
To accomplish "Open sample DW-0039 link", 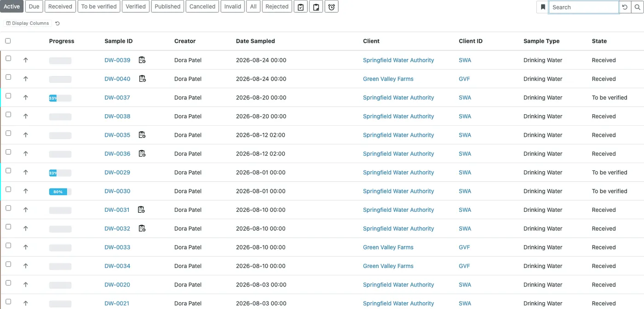I will (117, 60).
